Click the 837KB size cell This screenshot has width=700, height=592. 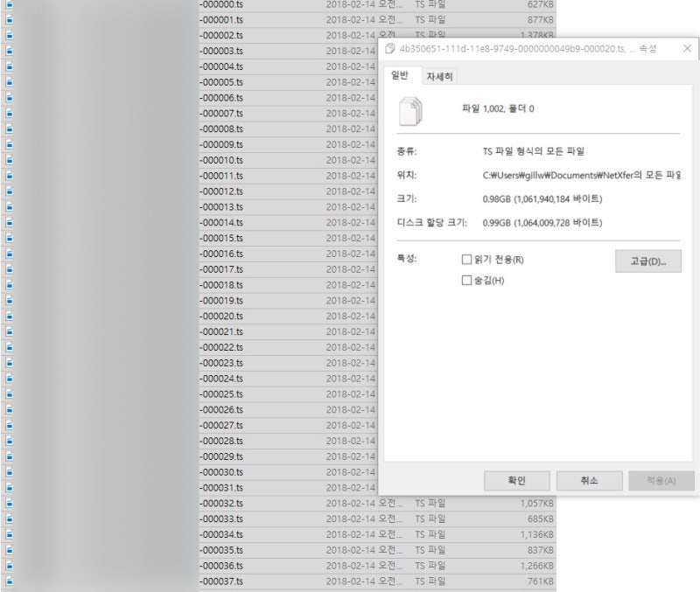tap(540, 550)
